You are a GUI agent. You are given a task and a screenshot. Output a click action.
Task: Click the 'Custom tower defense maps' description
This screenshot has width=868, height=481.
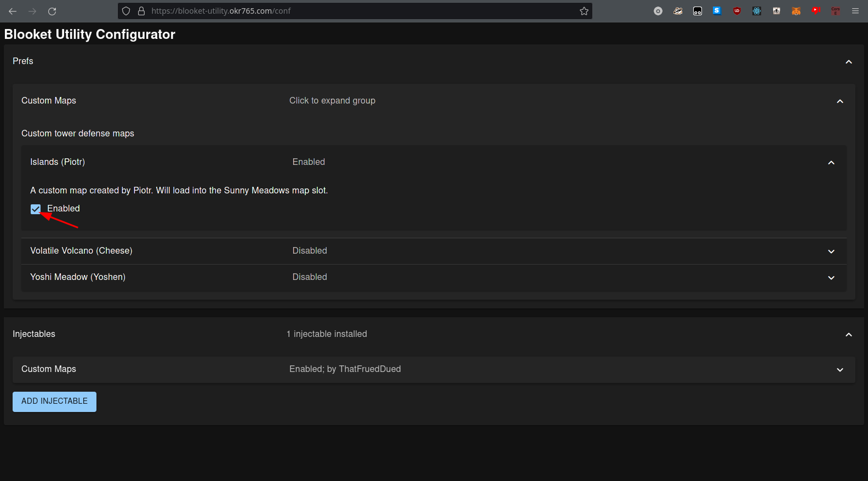(78, 133)
